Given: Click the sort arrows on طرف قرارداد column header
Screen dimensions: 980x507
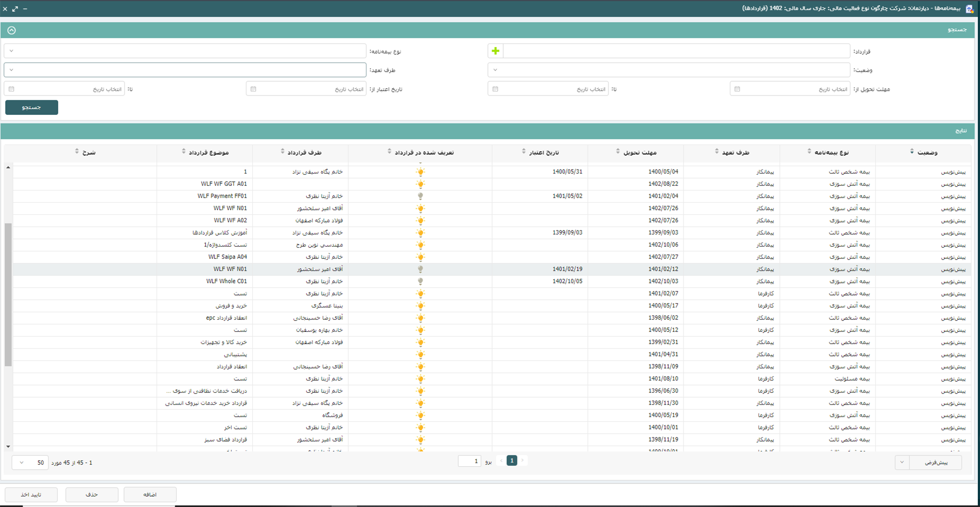Looking at the screenshot, I should coord(282,152).
